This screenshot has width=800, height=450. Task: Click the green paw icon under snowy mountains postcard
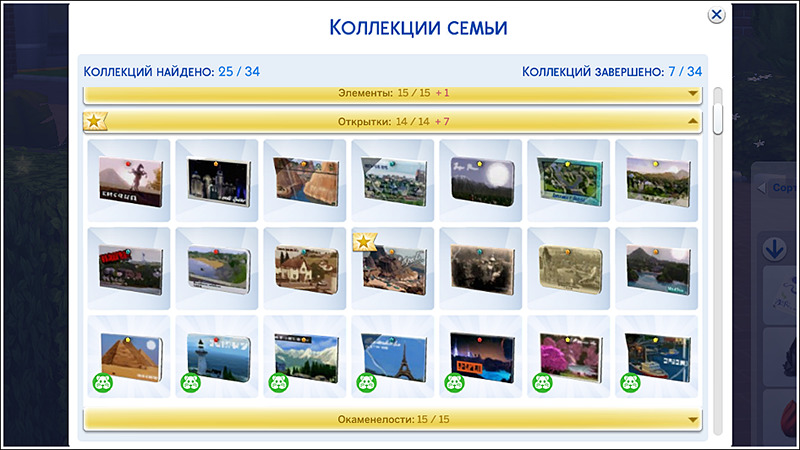(279, 383)
